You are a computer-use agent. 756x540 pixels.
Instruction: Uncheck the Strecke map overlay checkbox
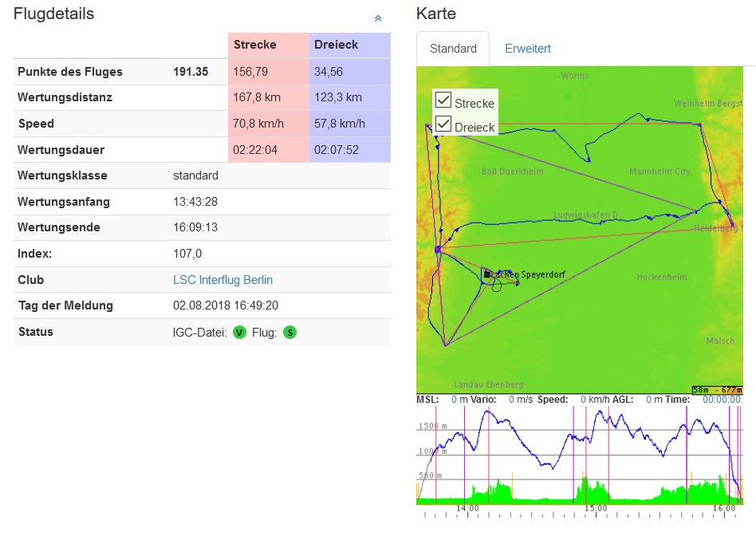(443, 101)
